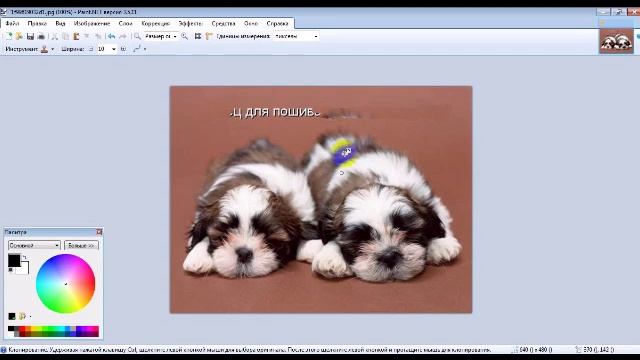
Task: Open the measurement units dropdown
Action: coord(296,36)
